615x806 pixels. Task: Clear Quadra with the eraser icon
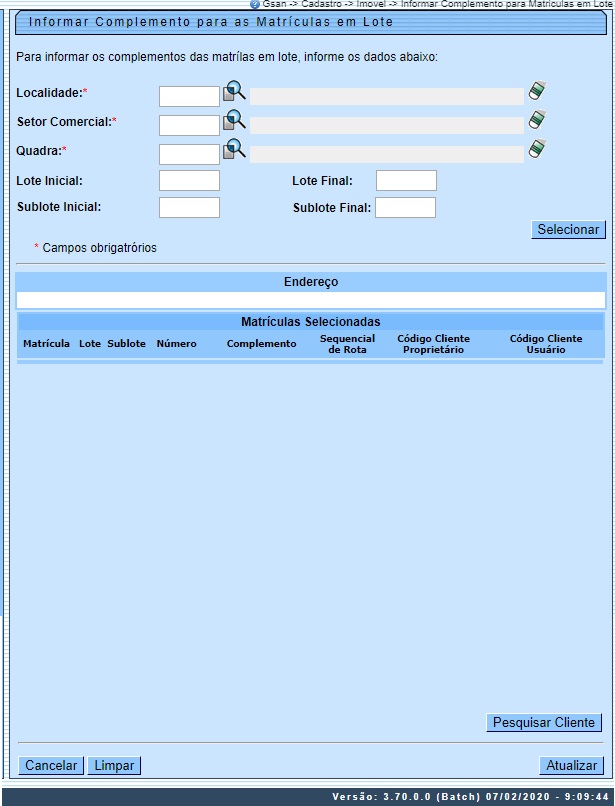(537, 150)
